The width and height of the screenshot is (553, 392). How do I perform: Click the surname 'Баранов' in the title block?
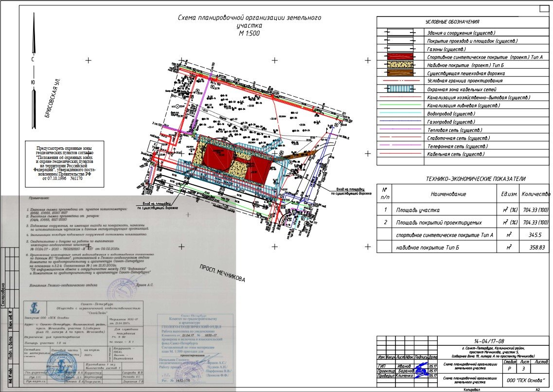(405, 371)
